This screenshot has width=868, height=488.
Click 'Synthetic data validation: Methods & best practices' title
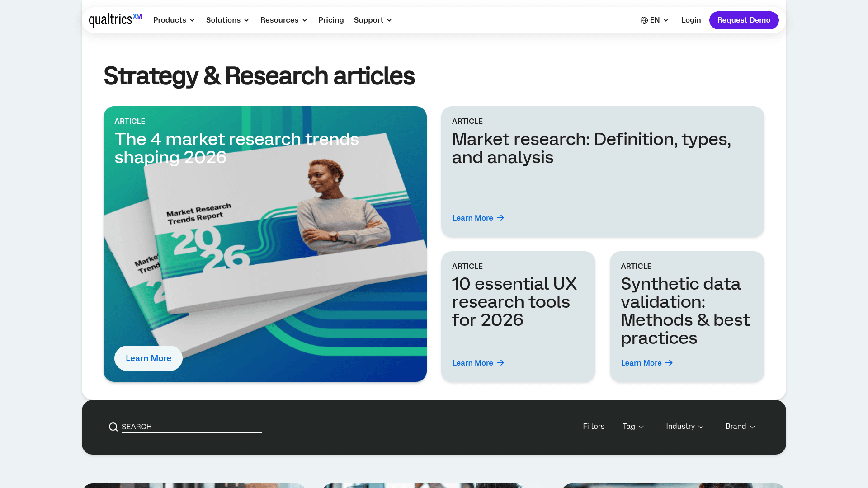[685, 311]
